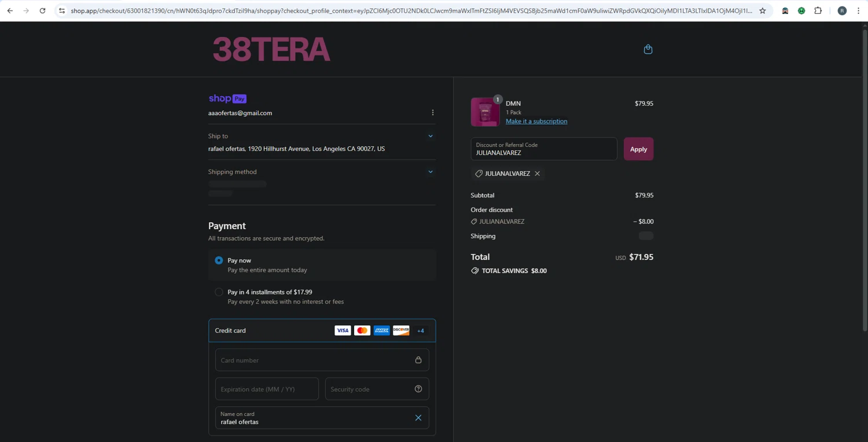Expand the Shipping method section
The image size is (868, 442).
point(430,172)
